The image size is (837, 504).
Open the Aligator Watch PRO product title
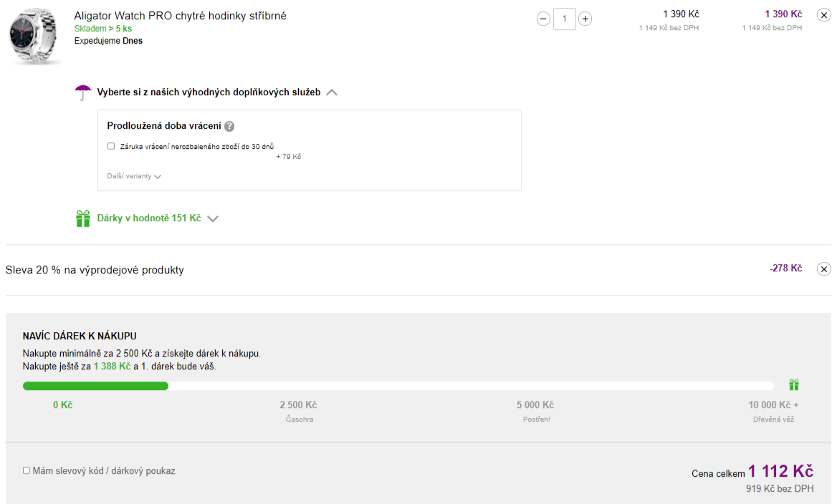tap(180, 16)
